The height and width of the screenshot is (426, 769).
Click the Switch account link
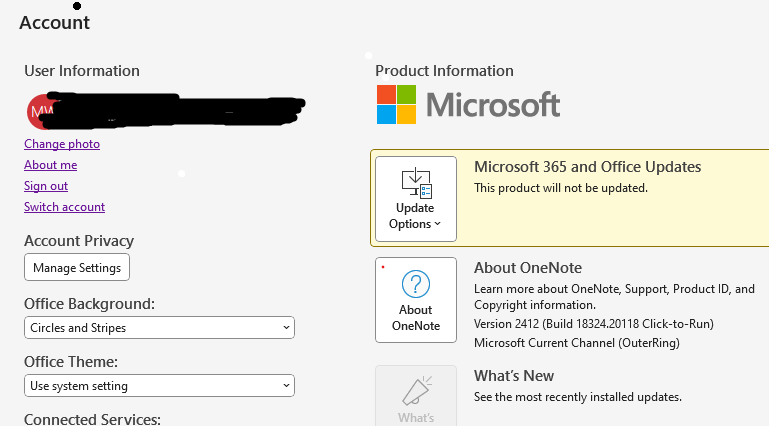click(64, 207)
